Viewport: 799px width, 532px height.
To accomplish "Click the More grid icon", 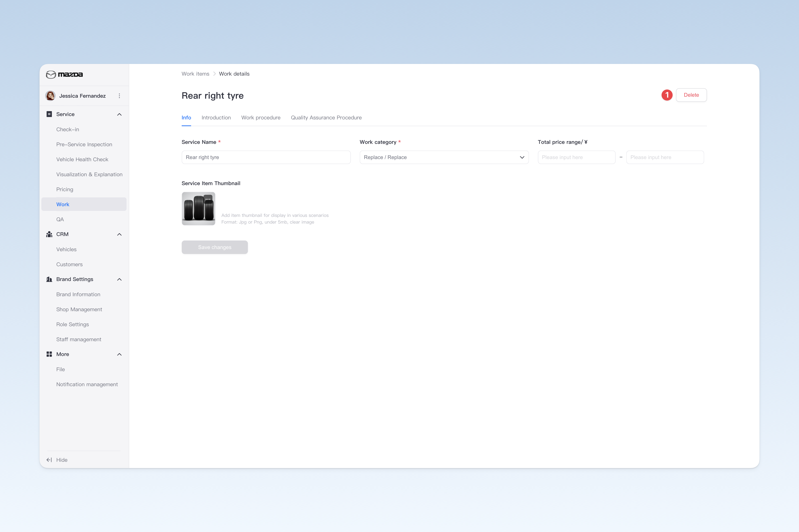I will (49, 354).
